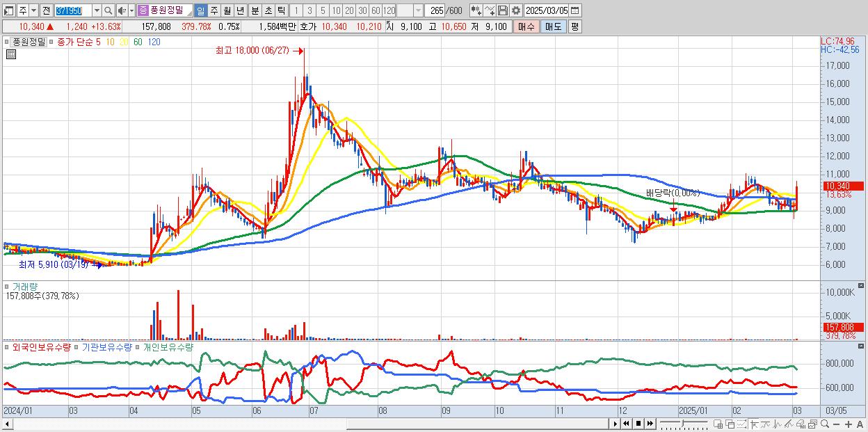Click the volume panel resize icon at right edge
The height and width of the screenshot is (432, 868).
coord(862,286)
